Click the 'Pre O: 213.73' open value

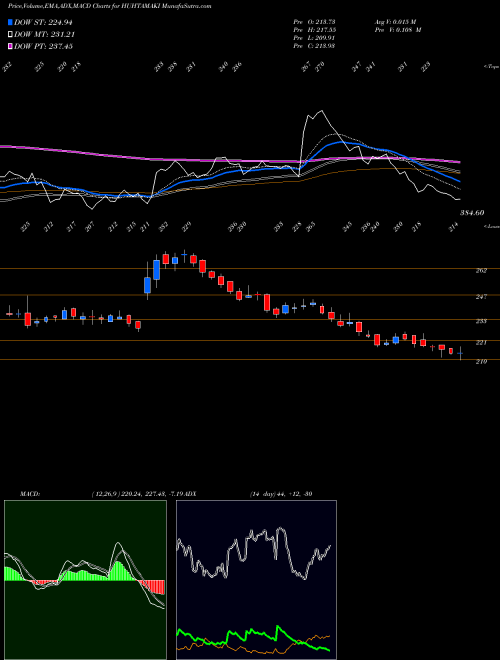point(314,21)
